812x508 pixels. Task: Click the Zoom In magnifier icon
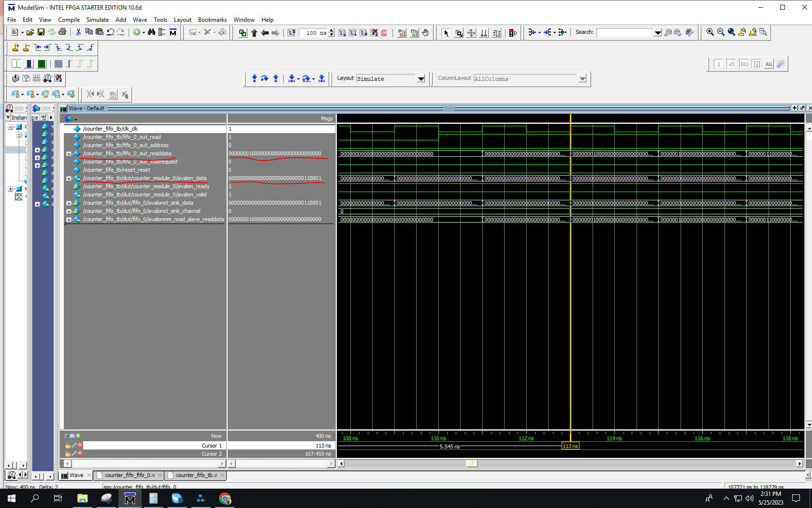point(710,32)
